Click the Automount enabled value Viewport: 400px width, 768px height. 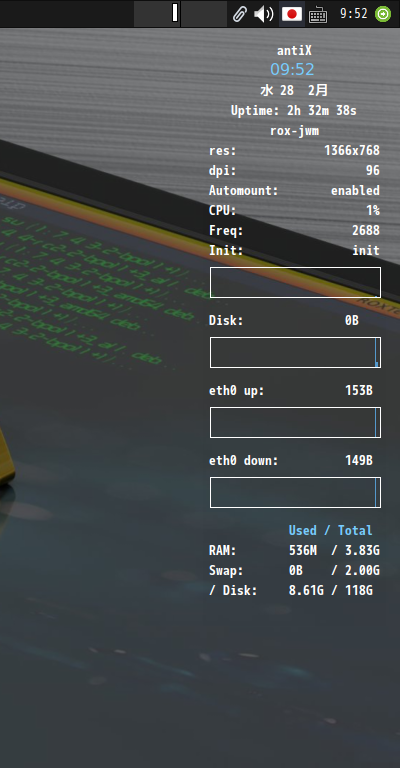pyautogui.click(x=355, y=191)
